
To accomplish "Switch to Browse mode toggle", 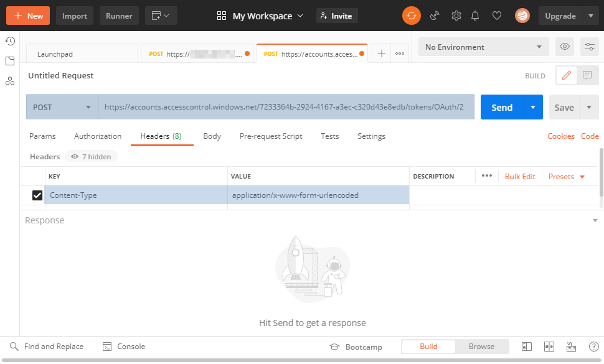I will (481, 347).
